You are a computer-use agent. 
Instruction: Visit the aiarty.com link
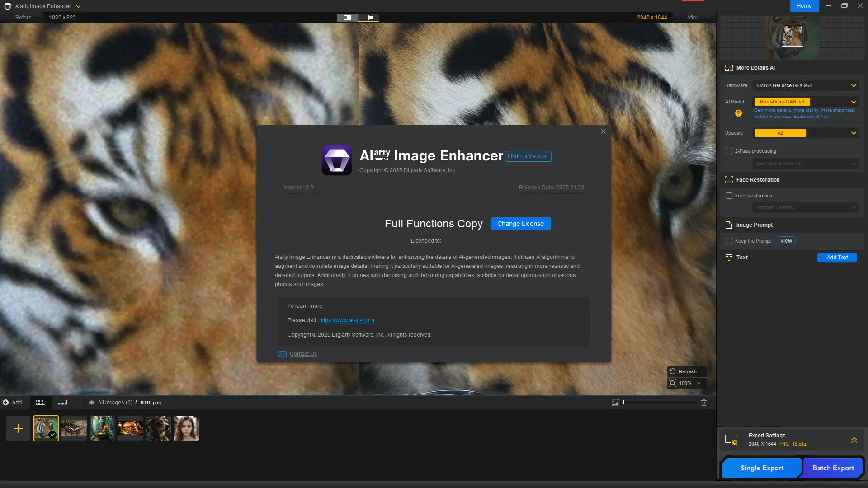click(346, 320)
